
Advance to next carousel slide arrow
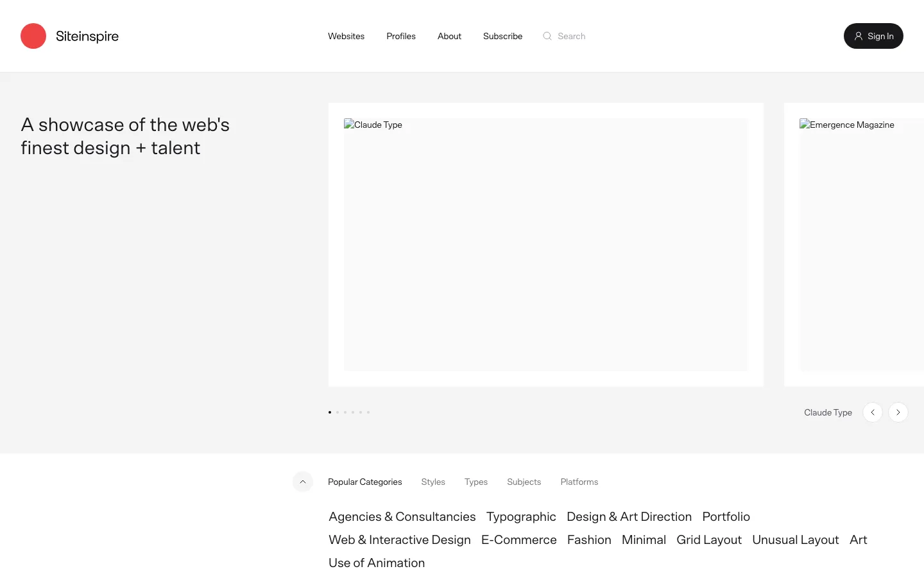click(898, 412)
